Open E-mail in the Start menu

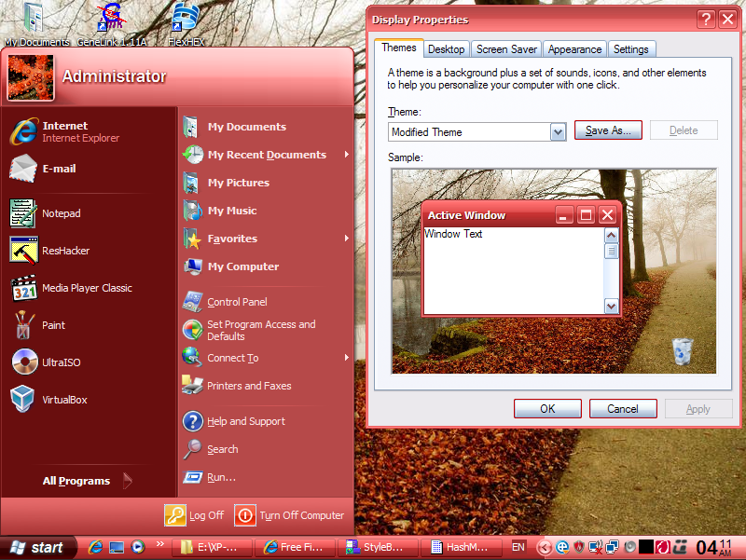(89, 169)
